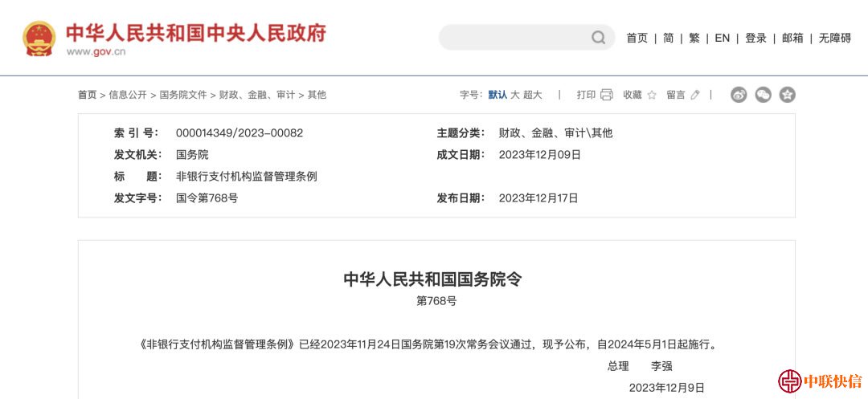Viewport: 868px width, 399px height.
Task: Open the EN English version
Action: (723, 38)
